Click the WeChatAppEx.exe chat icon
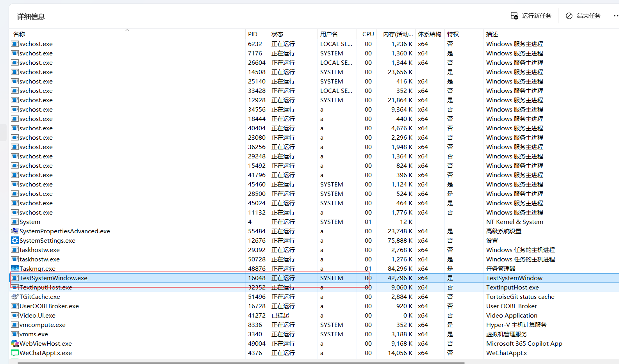 (x=15, y=353)
